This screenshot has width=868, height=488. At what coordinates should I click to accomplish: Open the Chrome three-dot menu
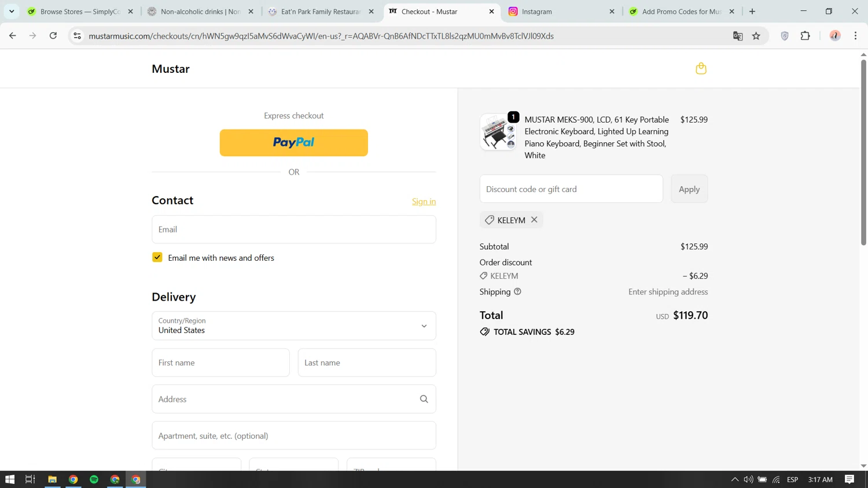click(855, 36)
